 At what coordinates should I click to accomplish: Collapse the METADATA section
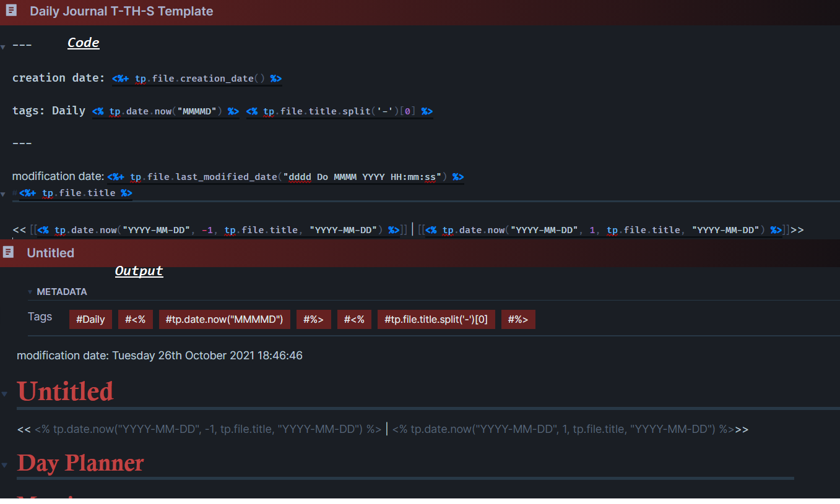tap(30, 291)
